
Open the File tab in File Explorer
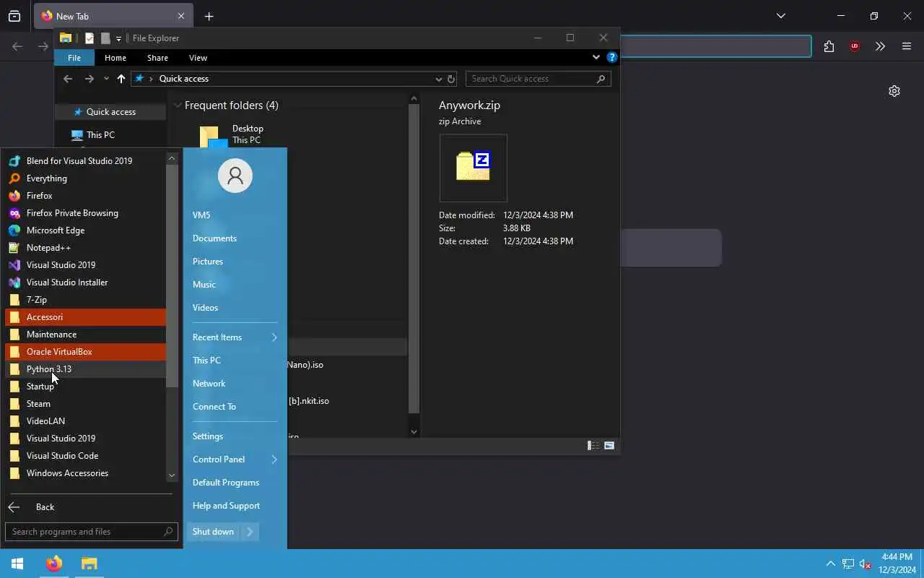click(74, 58)
